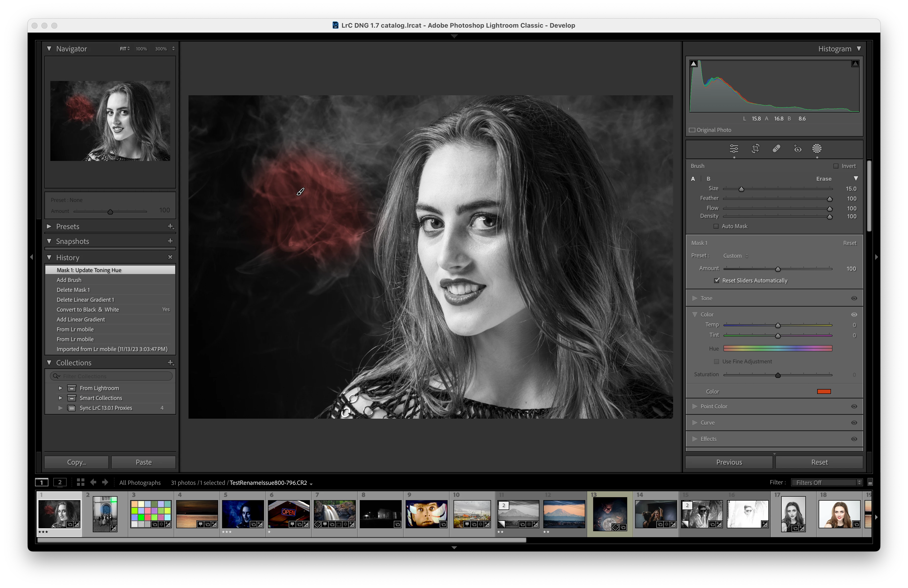The image size is (908, 588).
Task: Click shadow clipping indicator in histogram
Action: [694, 64]
